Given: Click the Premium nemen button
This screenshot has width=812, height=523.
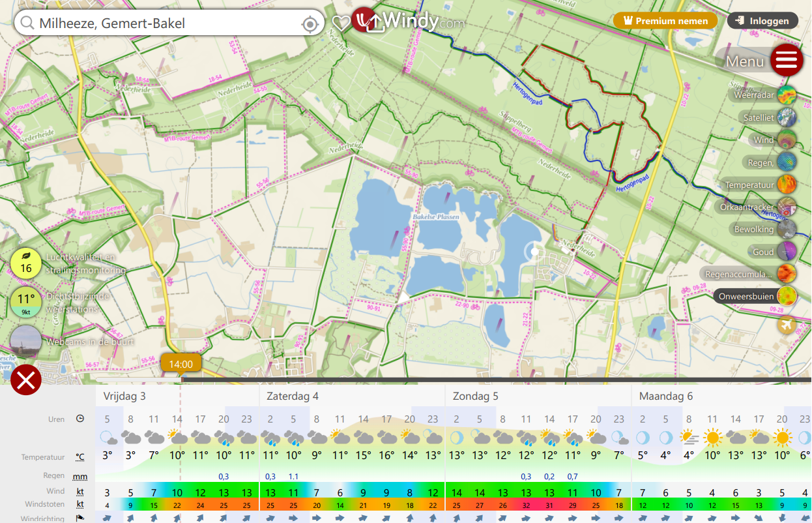Looking at the screenshot, I should click(x=665, y=21).
